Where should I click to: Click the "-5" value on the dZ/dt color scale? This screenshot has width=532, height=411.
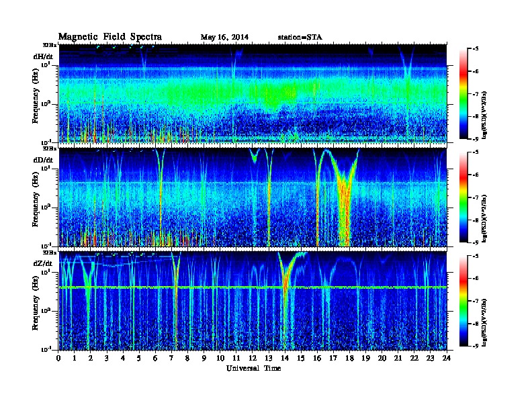point(476,256)
